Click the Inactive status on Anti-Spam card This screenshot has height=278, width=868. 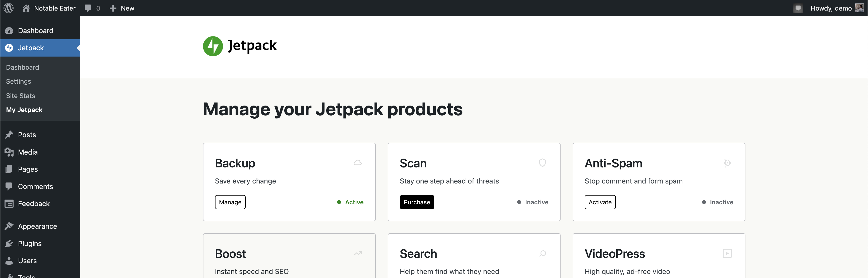717,202
